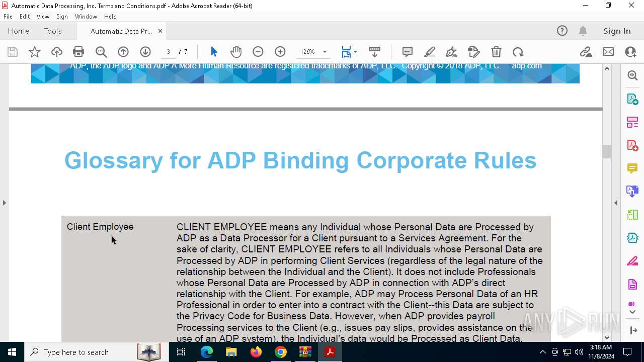The image size is (644, 362).
Task: Open Comment tool in sidebar
Action: tap(632, 168)
